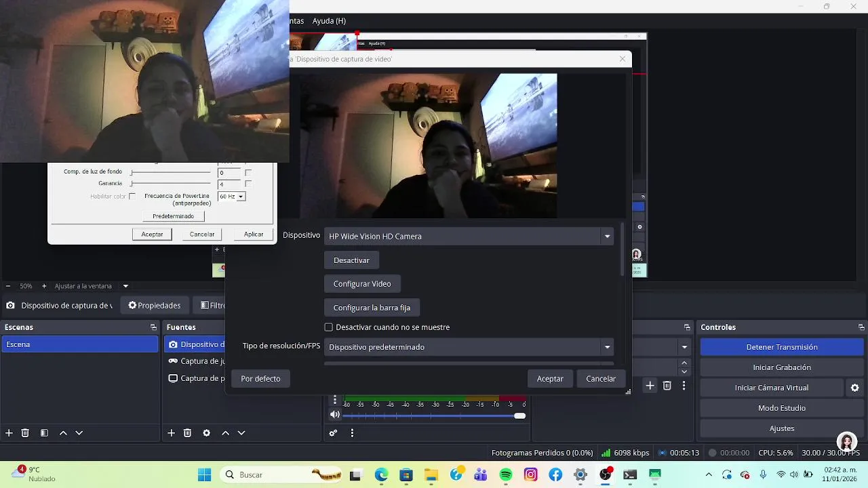868x488 pixels.
Task: Zoom out preview with minus icon
Action: click(8, 286)
